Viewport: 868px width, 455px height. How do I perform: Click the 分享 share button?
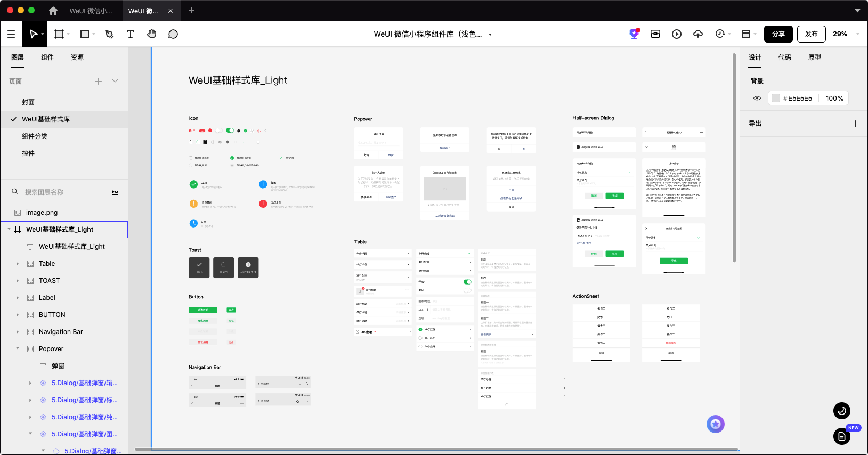point(778,34)
